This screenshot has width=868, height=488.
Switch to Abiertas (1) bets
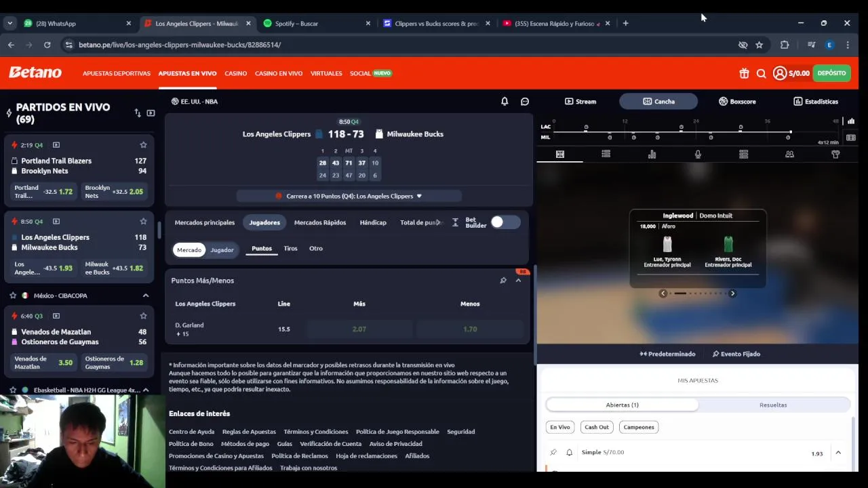[623, 405]
